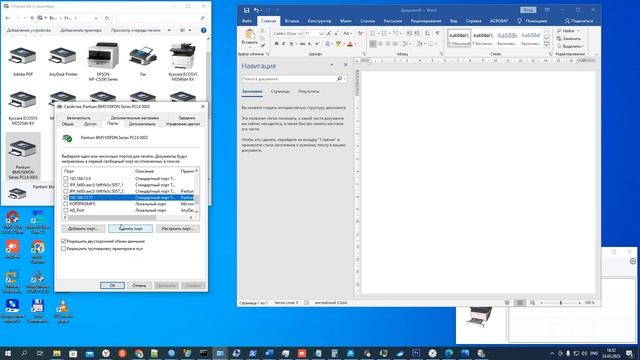Click the yellow text highlight color button
The height and width of the screenshot is (360, 640).
pyautogui.click(x=338, y=44)
